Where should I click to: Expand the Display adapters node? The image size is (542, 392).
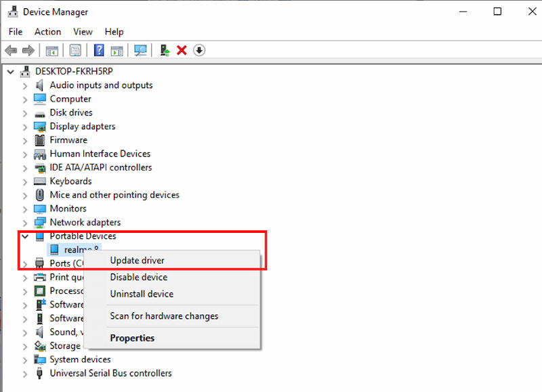point(25,127)
